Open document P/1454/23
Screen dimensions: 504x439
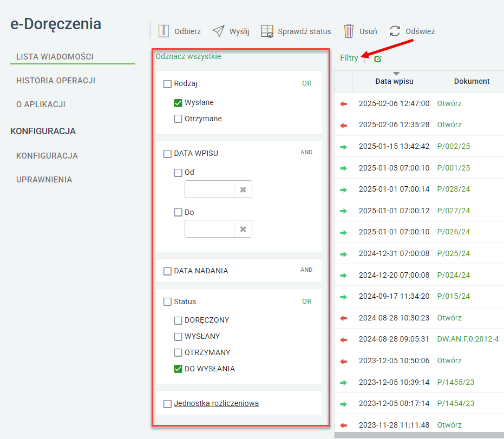pos(456,403)
